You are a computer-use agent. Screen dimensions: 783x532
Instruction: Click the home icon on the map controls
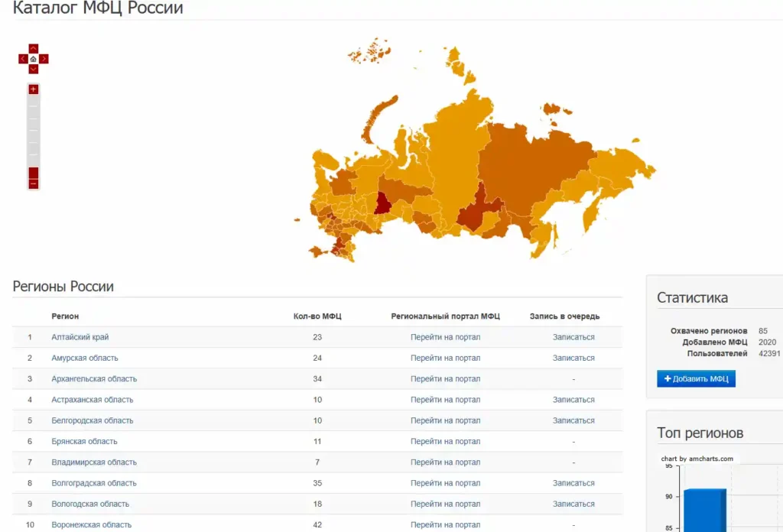(x=33, y=59)
